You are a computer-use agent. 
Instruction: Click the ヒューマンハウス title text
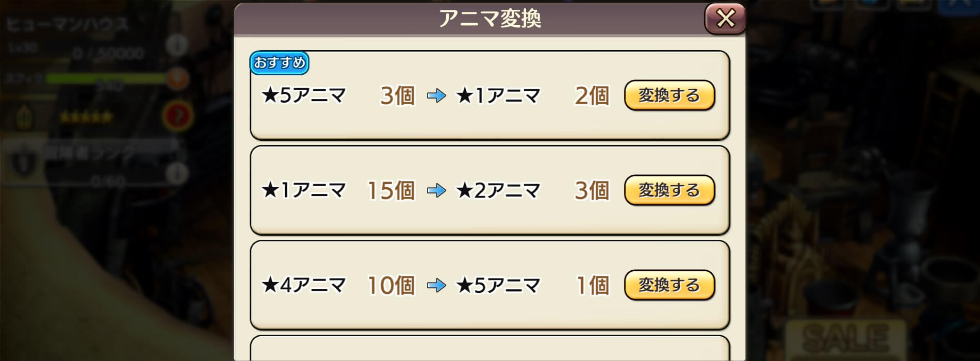(68, 24)
